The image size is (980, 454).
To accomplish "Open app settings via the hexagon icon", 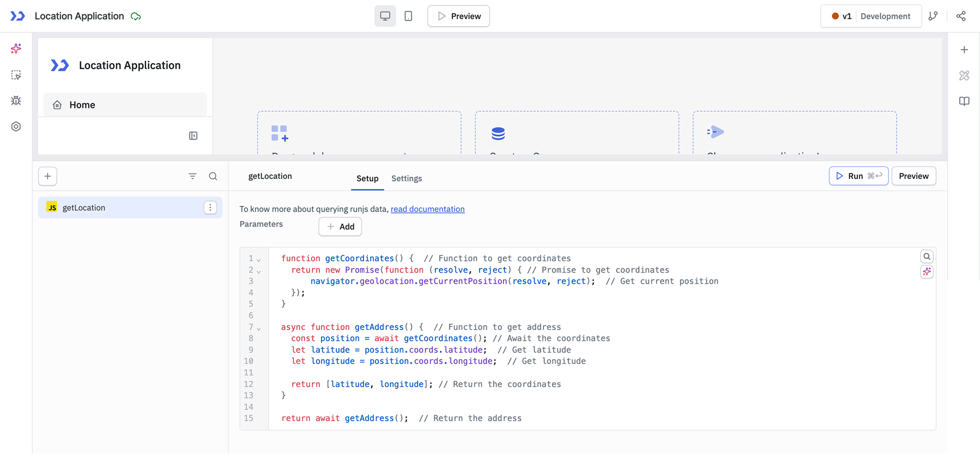I will tap(16, 126).
